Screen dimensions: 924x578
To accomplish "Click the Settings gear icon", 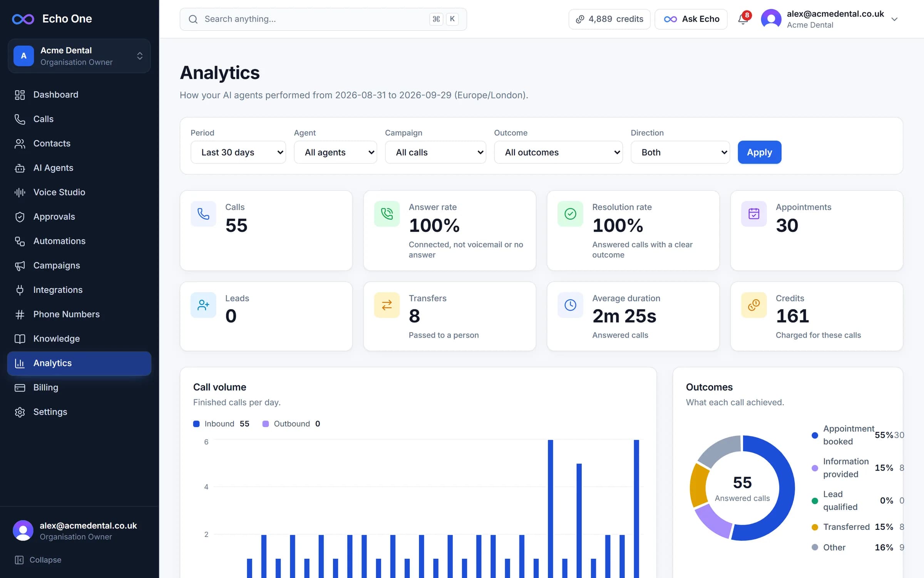I will pos(20,412).
